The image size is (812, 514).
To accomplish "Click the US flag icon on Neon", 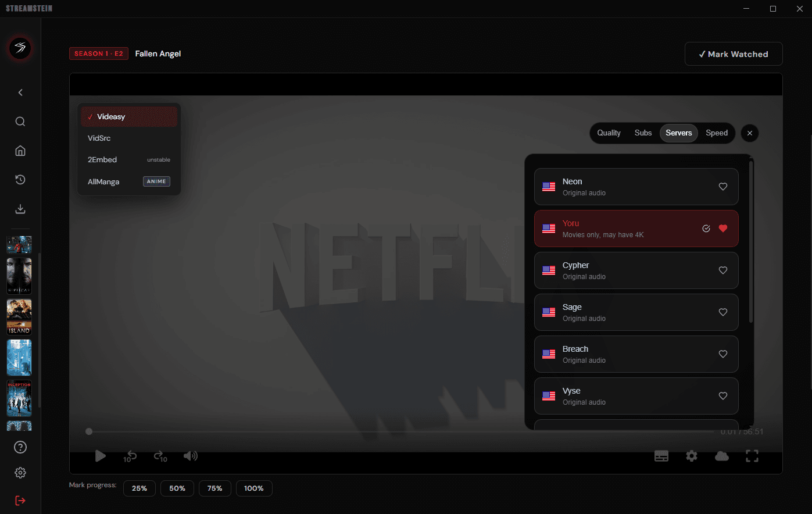I will [x=549, y=187].
